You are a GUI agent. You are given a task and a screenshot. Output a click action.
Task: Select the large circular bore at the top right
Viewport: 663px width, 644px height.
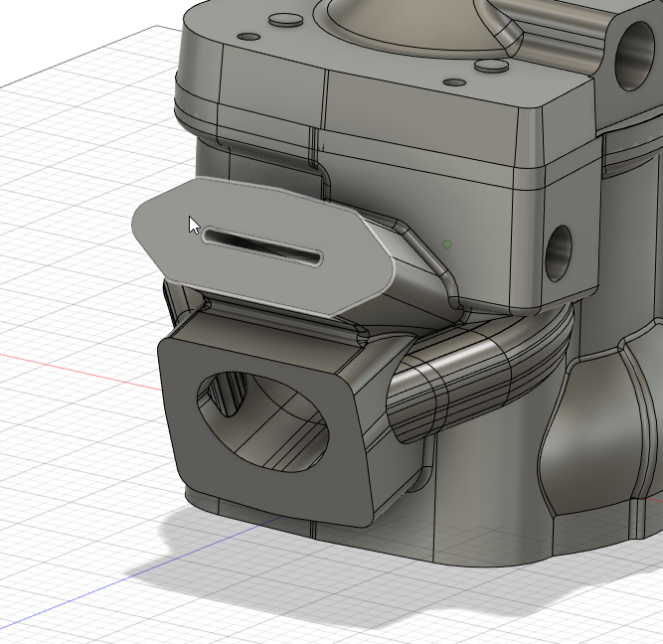[633, 52]
